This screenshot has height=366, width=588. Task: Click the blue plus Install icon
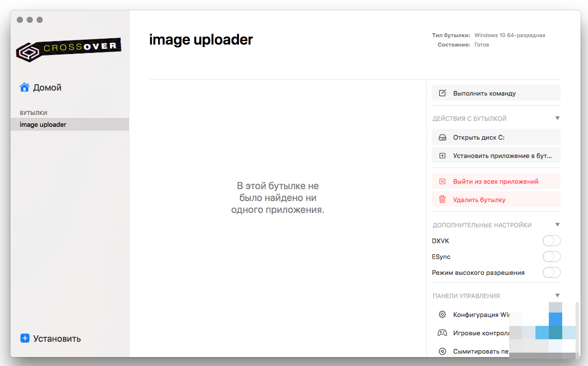[x=25, y=339]
